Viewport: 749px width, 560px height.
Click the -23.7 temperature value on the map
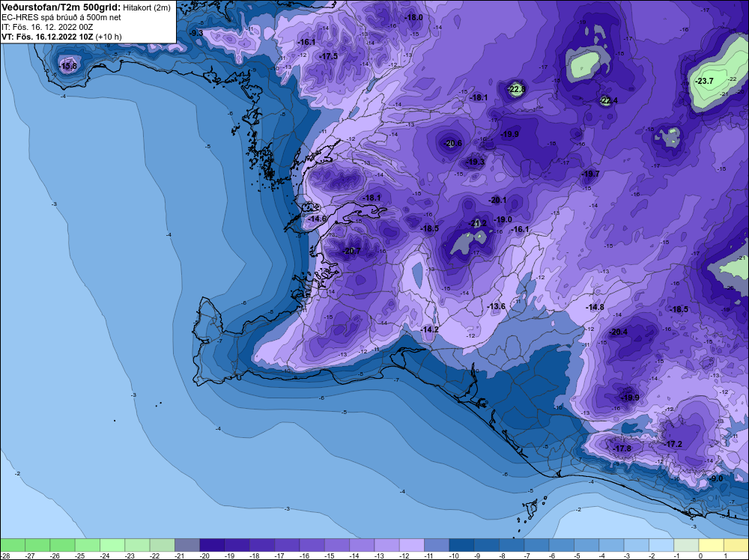pyautogui.click(x=704, y=81)
